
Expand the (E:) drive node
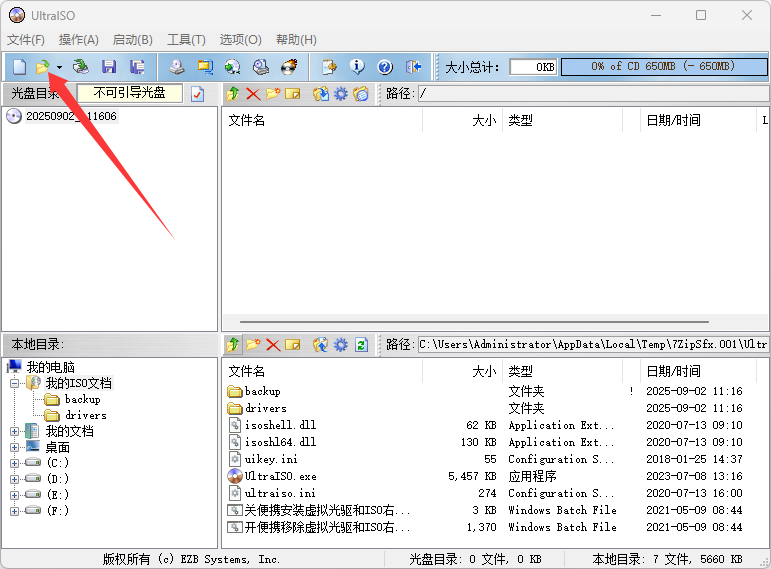15,495
